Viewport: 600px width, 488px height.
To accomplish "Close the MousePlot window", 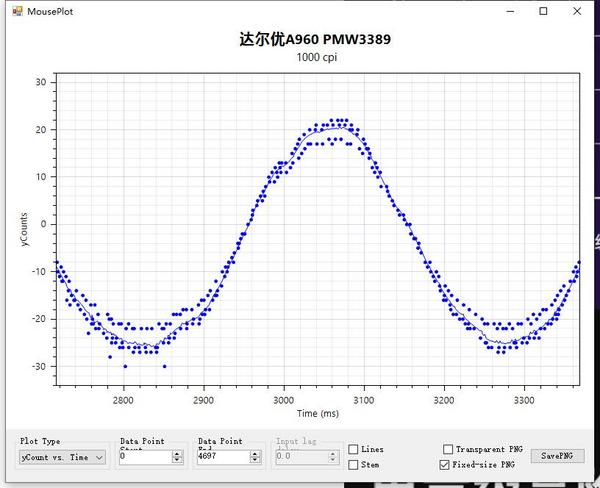I will (577, 11).
